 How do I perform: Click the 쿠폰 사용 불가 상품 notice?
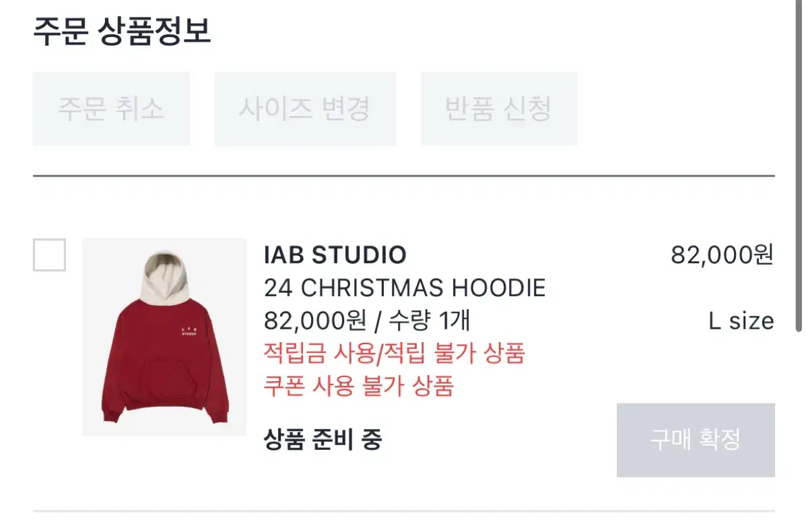point(359,386)
